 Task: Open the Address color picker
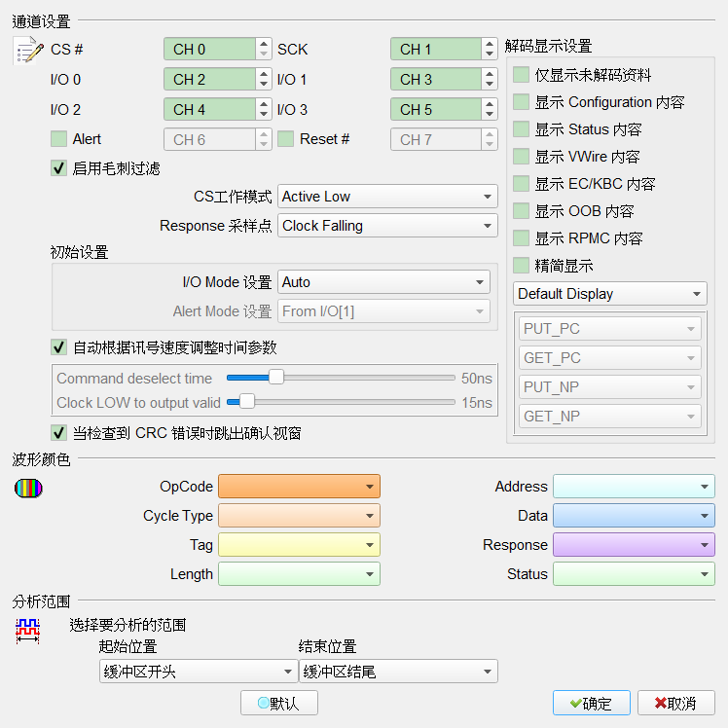click(x=634, y=486)
